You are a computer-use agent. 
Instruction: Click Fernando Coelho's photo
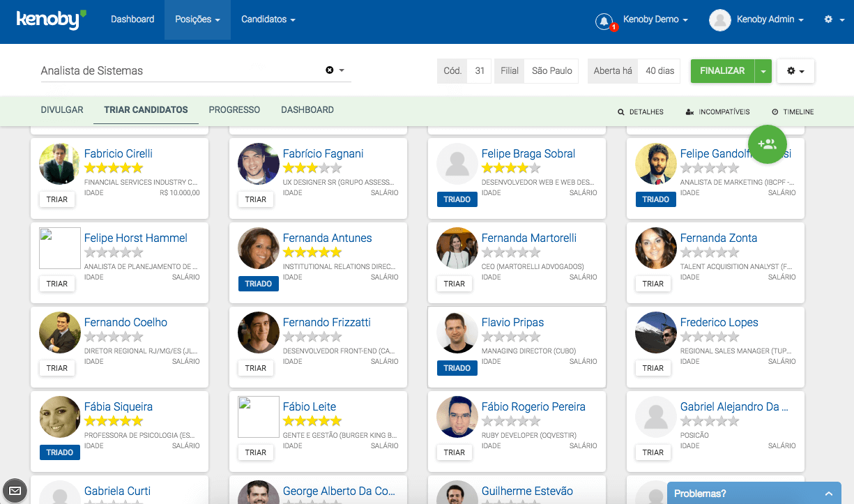click(60, 333)
